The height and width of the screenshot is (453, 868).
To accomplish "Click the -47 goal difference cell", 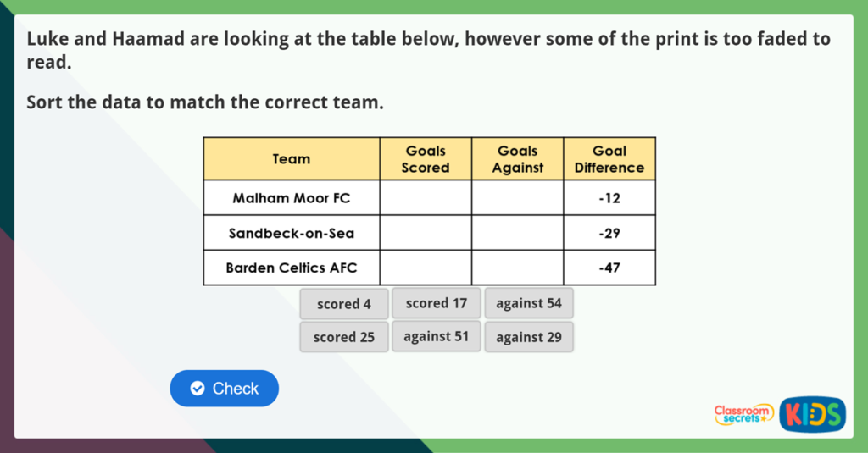I will pyautogui.click(x=609, y=268).
